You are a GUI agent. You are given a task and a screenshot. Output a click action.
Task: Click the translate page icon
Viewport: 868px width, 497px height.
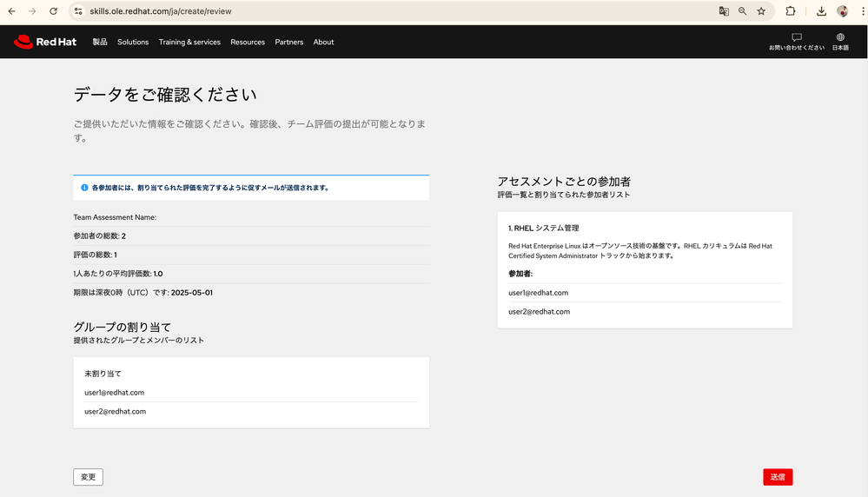click(x=724, y=11)
